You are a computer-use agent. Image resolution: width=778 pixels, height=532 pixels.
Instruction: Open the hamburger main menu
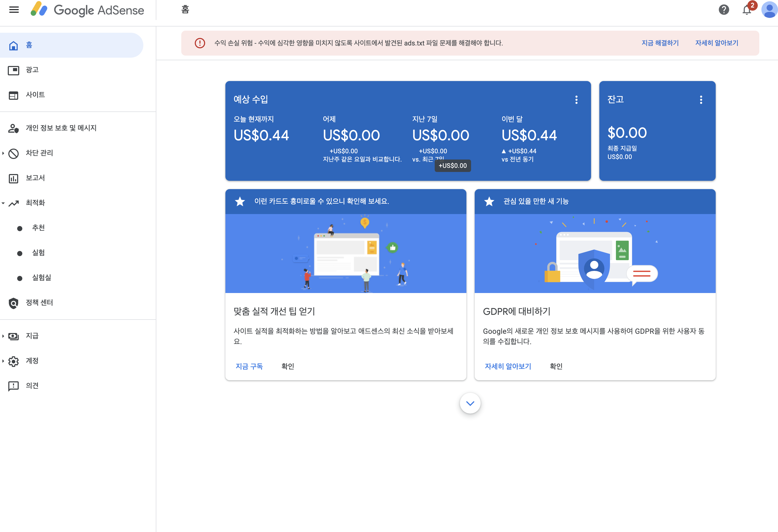click(14, 10)
